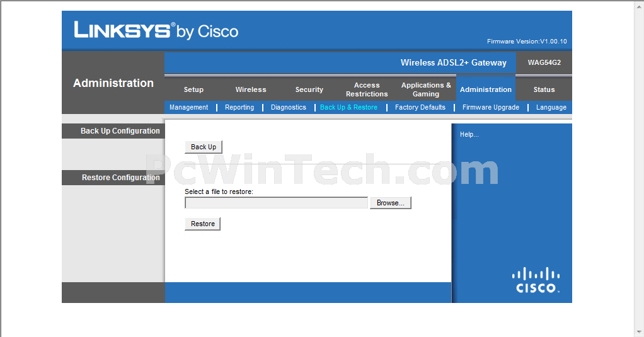The width and height of the screenshot is (644, 337).
Task: Click the Linksys by Cisco logo
Action: point(156,30)
